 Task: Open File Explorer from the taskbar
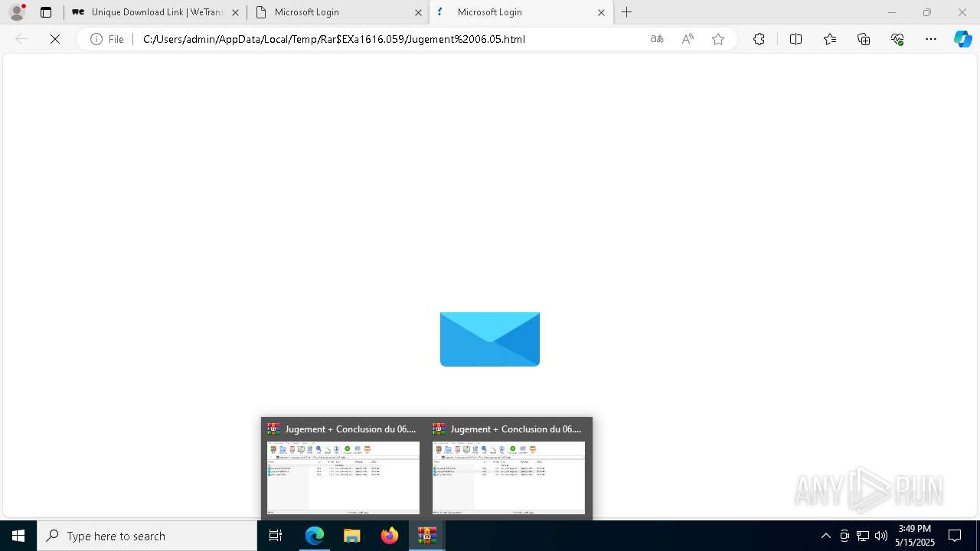[352, 536]
